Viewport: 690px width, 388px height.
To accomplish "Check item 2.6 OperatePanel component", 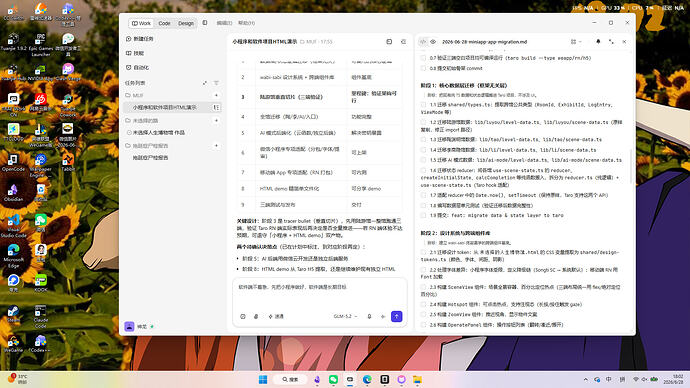I will point(423,325).
